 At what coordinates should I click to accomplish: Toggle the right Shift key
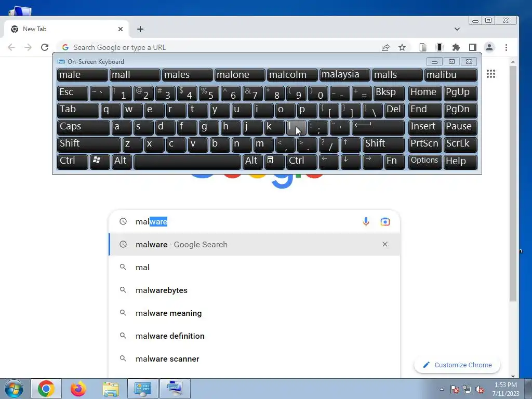[x=383, y=144]
